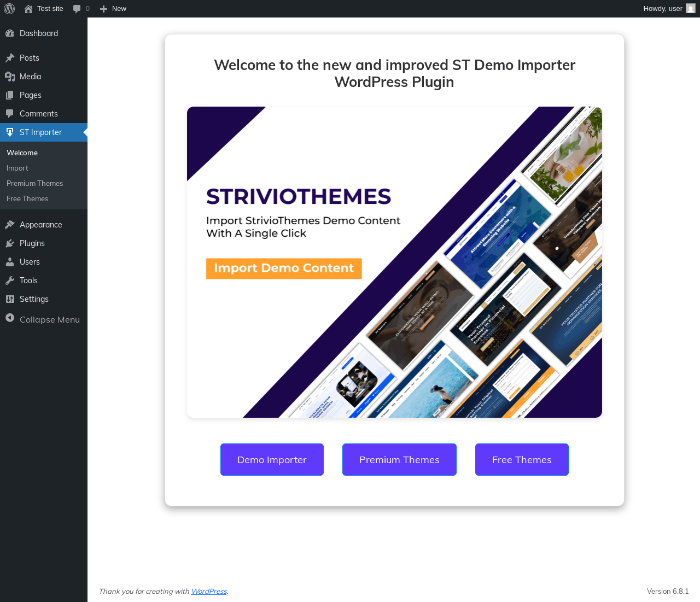The image size is (700, 602).
Task: Click the Version 6.8.1 footer text
Action: (668, 592)
